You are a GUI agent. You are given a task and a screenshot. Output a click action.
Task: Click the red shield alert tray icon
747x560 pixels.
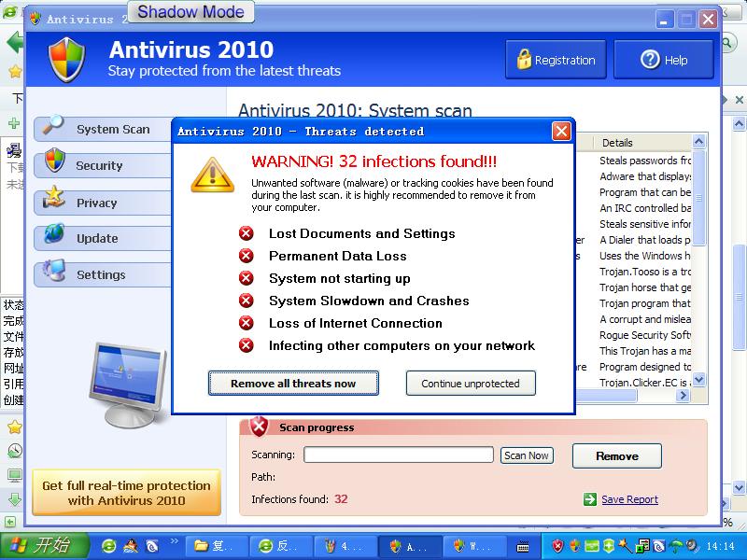point(557,546)
